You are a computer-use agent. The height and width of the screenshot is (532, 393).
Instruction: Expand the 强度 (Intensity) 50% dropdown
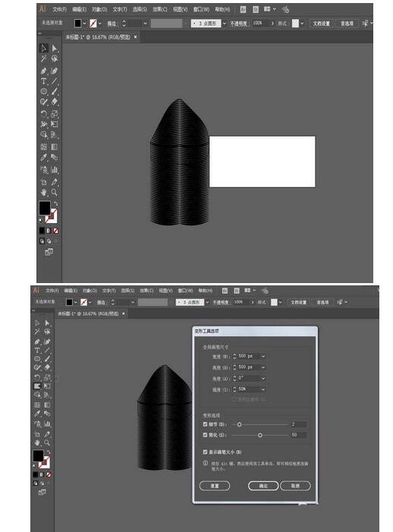(263, 389)
